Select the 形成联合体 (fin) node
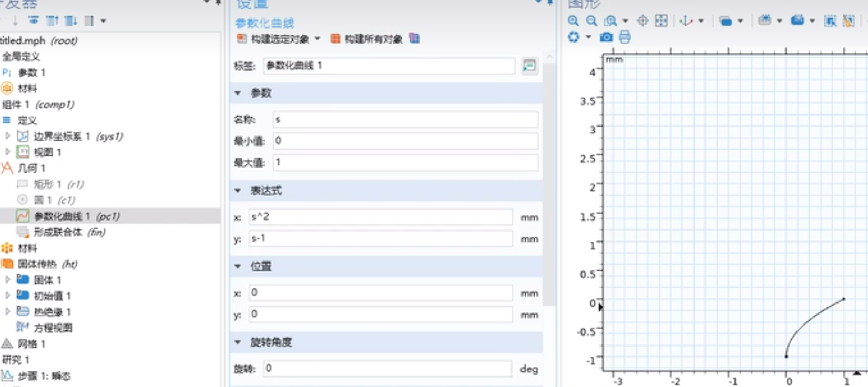This screenshot has height=387, width=868. [69, 232]
